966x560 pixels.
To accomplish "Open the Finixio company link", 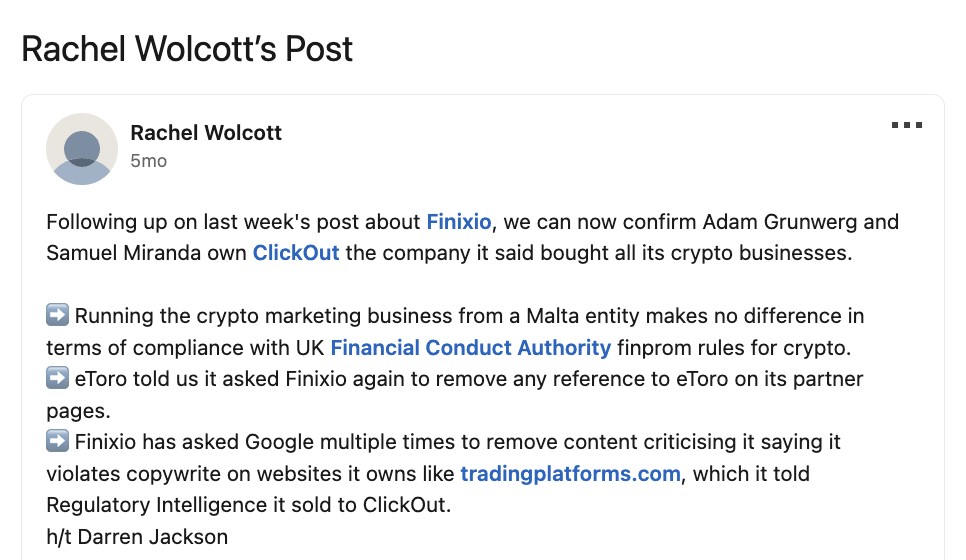I will [x=459, y=222].
